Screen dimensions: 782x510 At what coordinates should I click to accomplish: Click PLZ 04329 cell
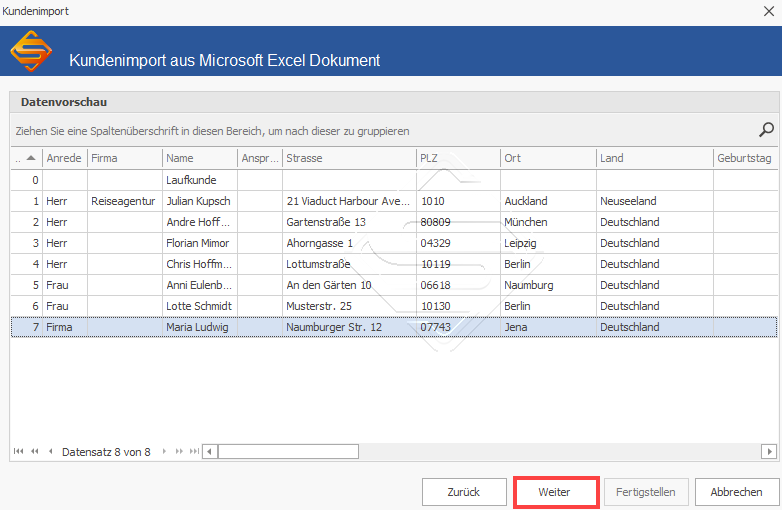[458, 243]
